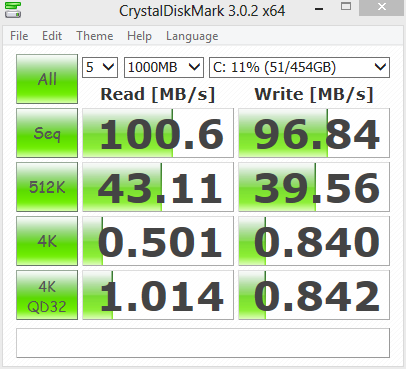Viewport: 406px width, 369px height.
Task: Start the Seq benchmark test
Action: click(x=47, y=133)
